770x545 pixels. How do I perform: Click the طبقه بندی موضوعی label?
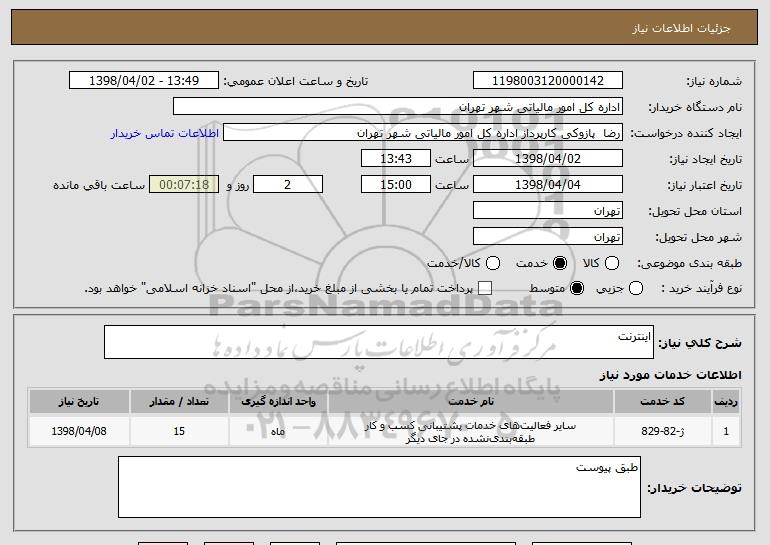coord(689,264)
